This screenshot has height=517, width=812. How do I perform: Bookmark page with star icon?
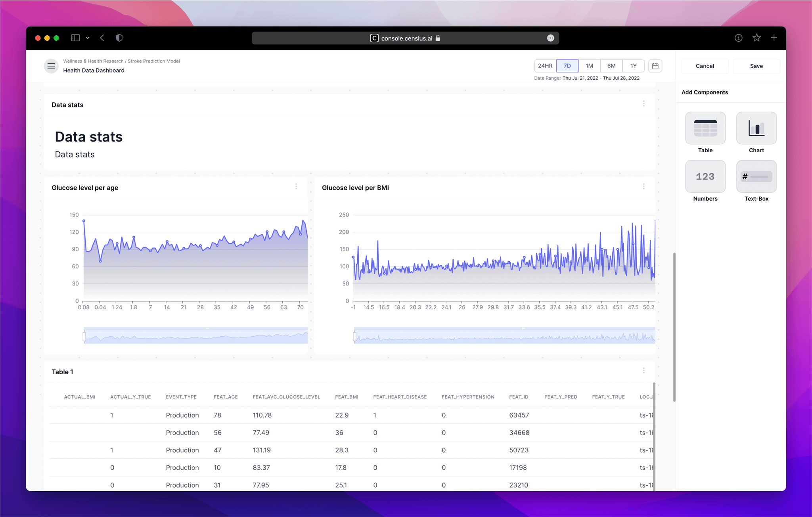756,38
